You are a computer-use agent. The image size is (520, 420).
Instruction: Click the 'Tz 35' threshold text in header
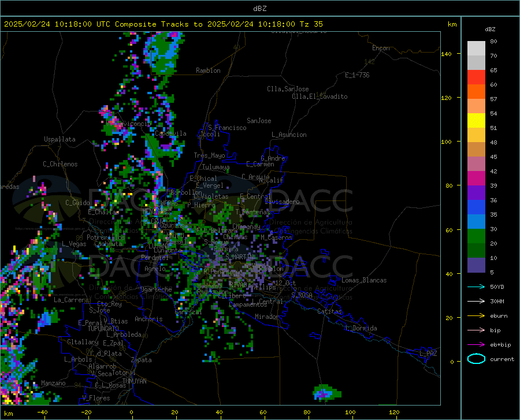tap(311, 24)
